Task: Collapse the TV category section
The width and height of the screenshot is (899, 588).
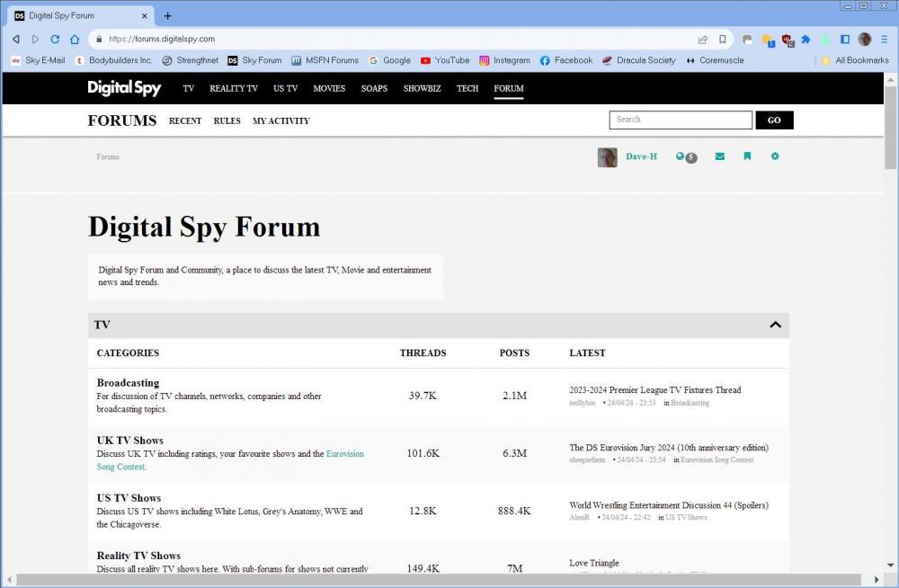Action: [775, 325]
